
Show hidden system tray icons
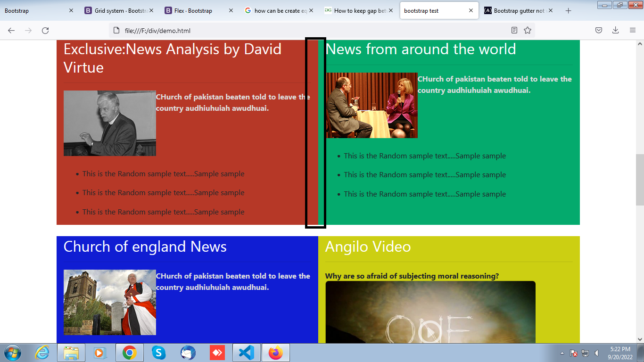point(562,353)
